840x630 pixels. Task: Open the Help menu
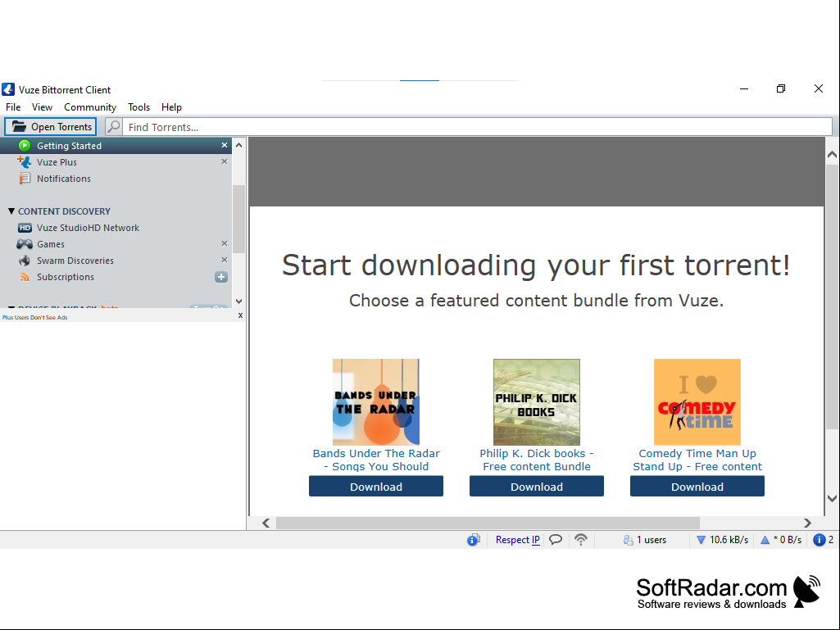pyautogui.click(x=171, y=107)
